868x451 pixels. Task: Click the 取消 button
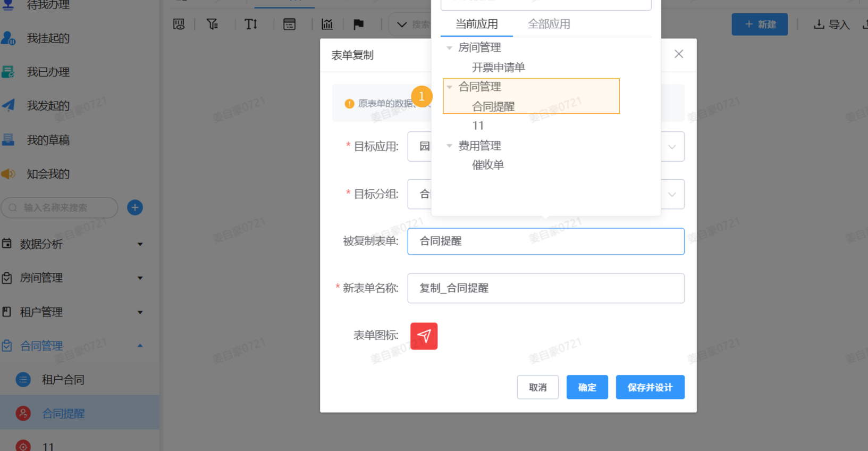538,387
